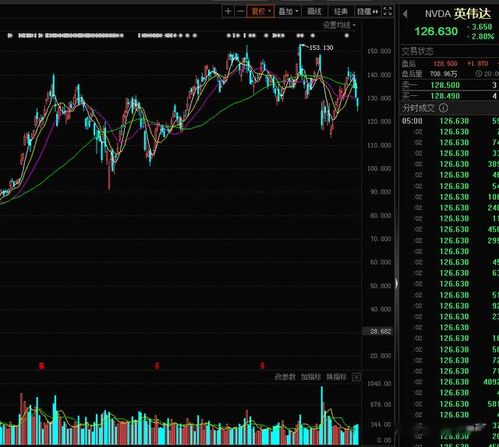Click the 卖一 price 128.500

point(445,85)
